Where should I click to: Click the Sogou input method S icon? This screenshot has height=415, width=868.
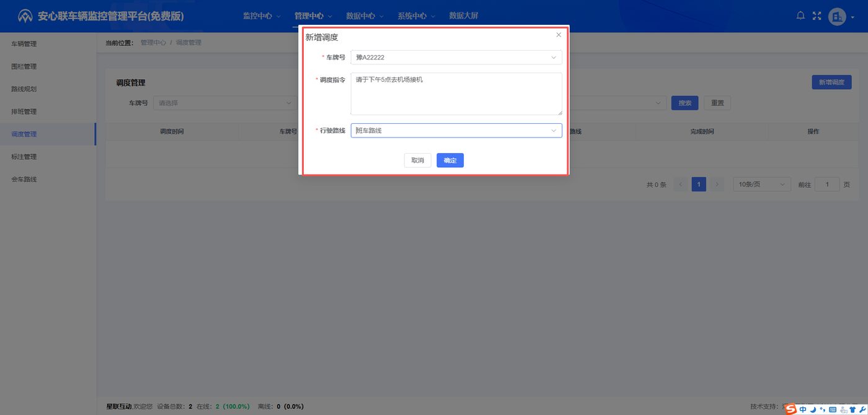point(790,409)
